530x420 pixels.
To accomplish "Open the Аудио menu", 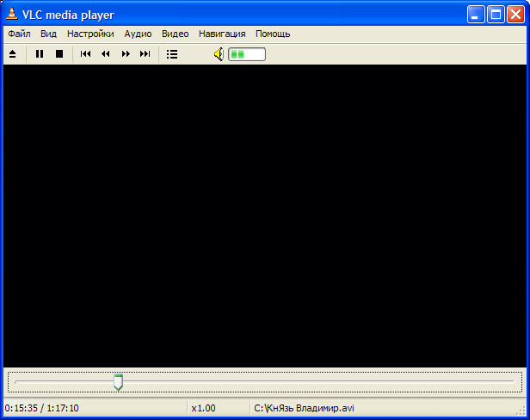I will 138,34.
